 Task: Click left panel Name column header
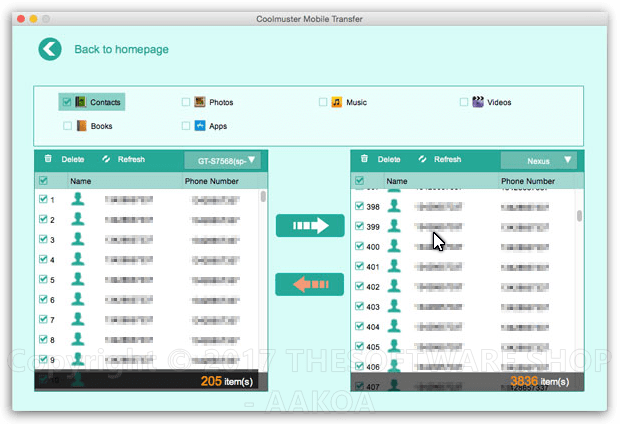pos(81,181)
